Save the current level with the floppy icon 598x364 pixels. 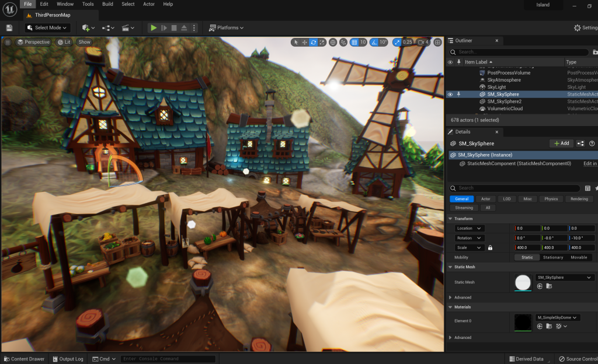(9, 28)
